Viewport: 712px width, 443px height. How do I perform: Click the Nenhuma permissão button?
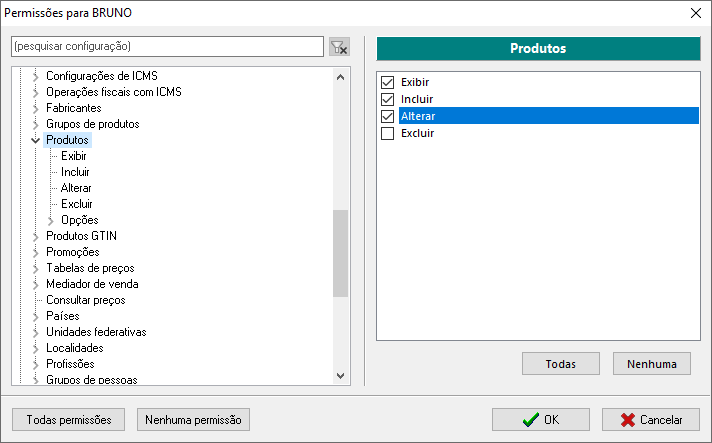(193, 419)
